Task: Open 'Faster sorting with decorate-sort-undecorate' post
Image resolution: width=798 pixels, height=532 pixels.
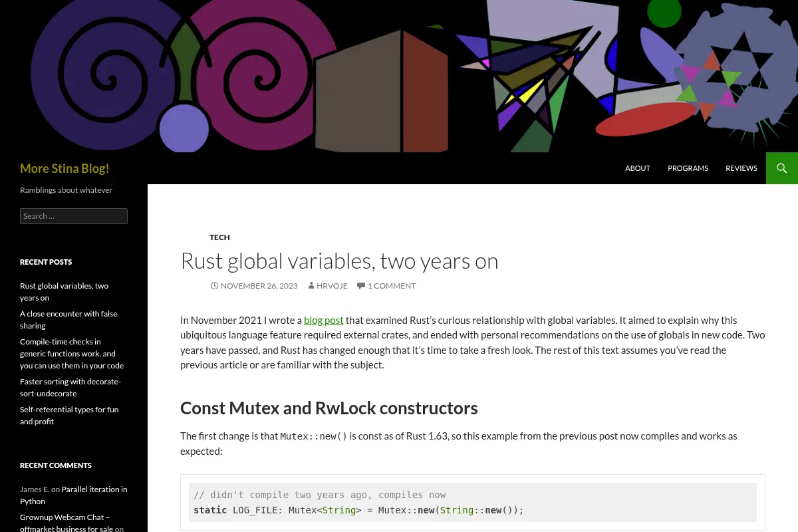Action: pos(70,388)
